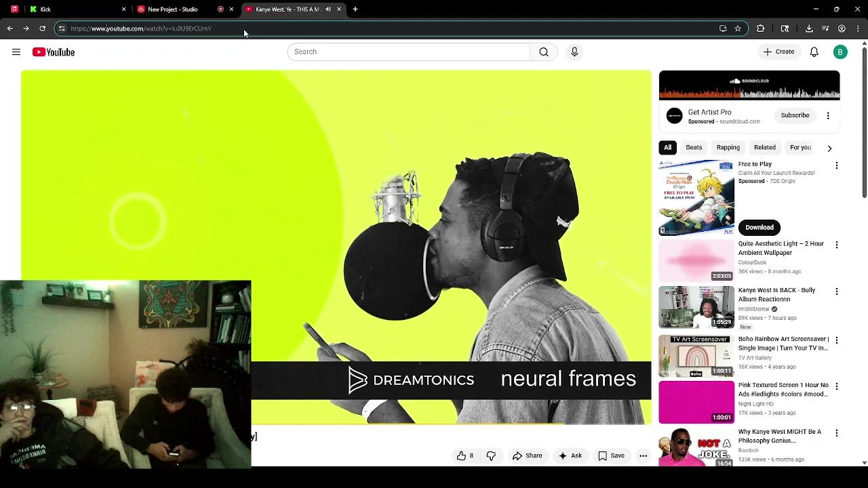Open the media controls icon in toolbar
This screenshot has width=868, height=488.
[x=825, y=28]
